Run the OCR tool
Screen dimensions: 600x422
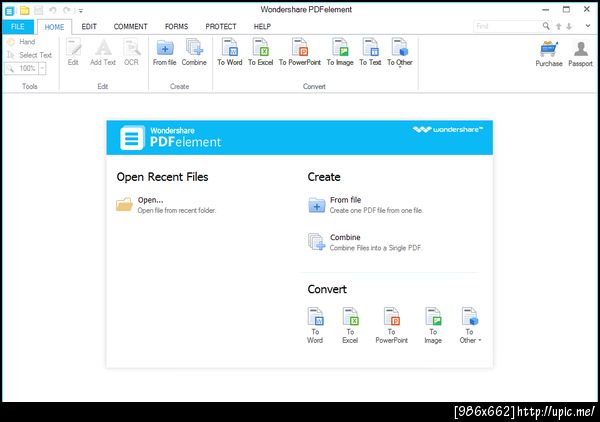pyautogui.click(x=131, y=52)
